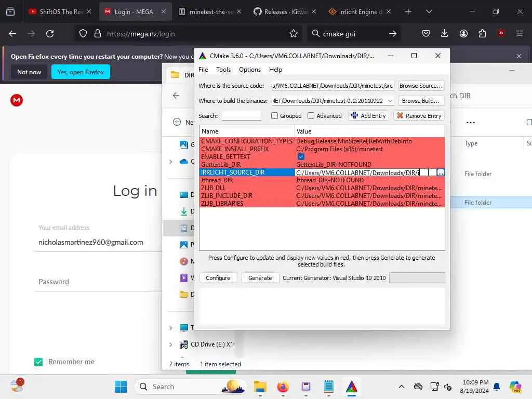
Task: Bookmark this page with the star icon
Action: click(x=294, y=34)
